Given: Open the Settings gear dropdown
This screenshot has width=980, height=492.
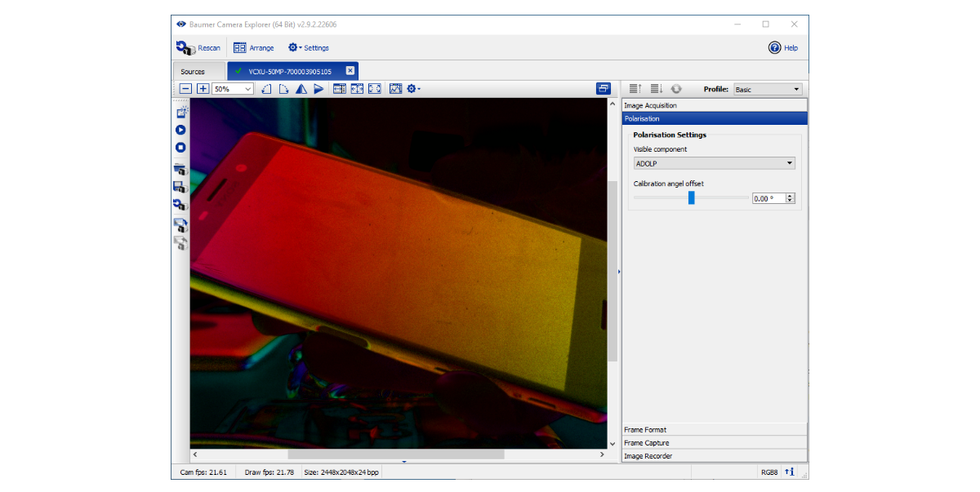Looking at the screenshot, I should tap(308, 48).
